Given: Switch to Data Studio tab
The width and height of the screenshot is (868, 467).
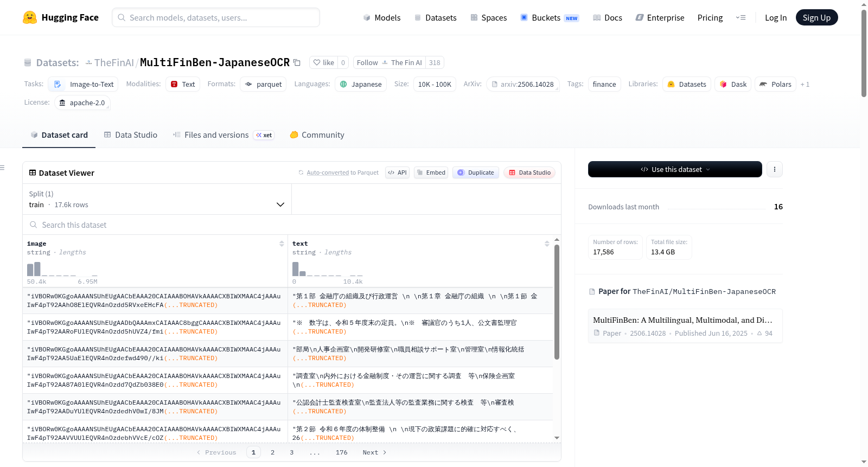Looking at the screenshot, I should 131,135.
